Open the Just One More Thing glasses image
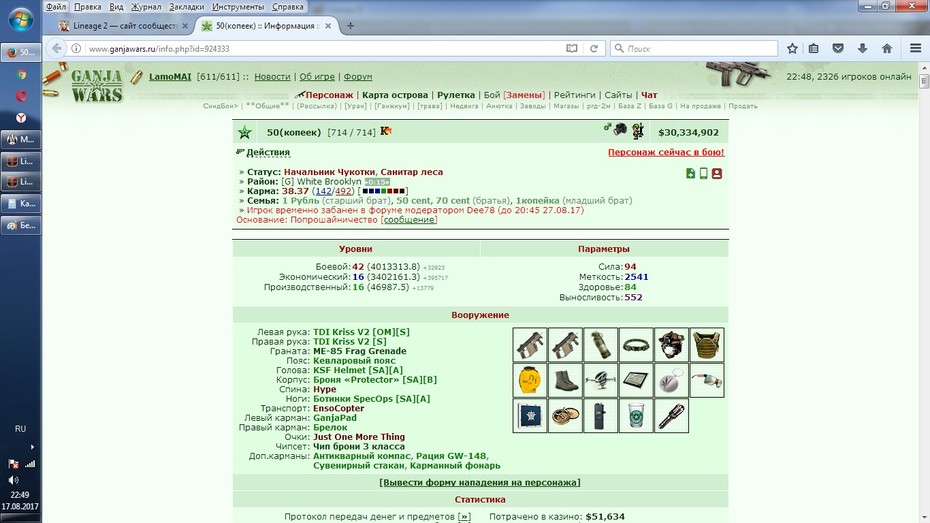 (707, 380)
